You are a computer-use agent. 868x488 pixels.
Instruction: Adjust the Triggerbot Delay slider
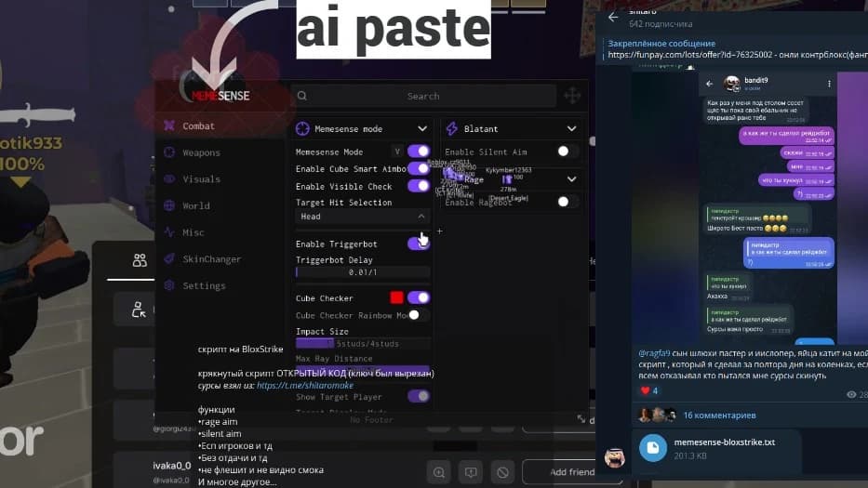click(363, 272)
